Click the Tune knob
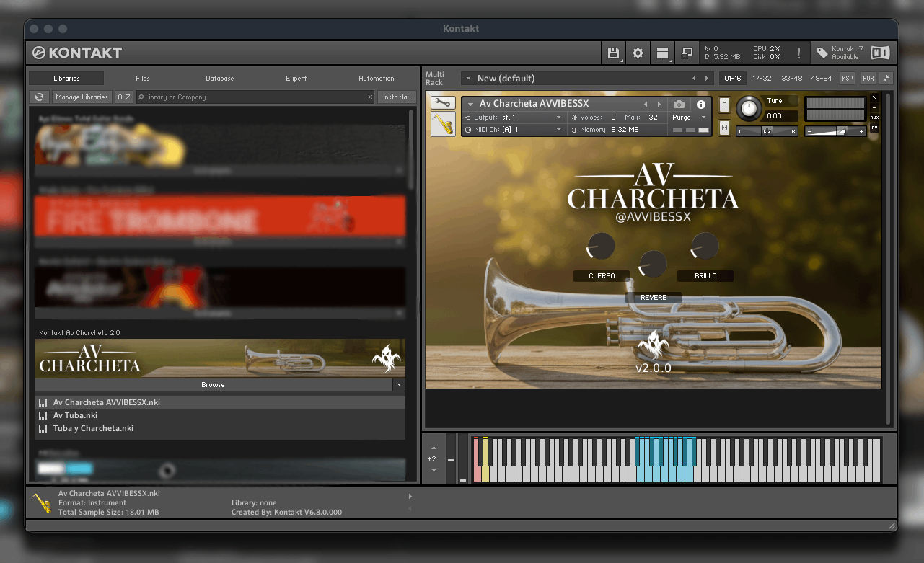This screenshot has height=563, width=924. (750, 108)
